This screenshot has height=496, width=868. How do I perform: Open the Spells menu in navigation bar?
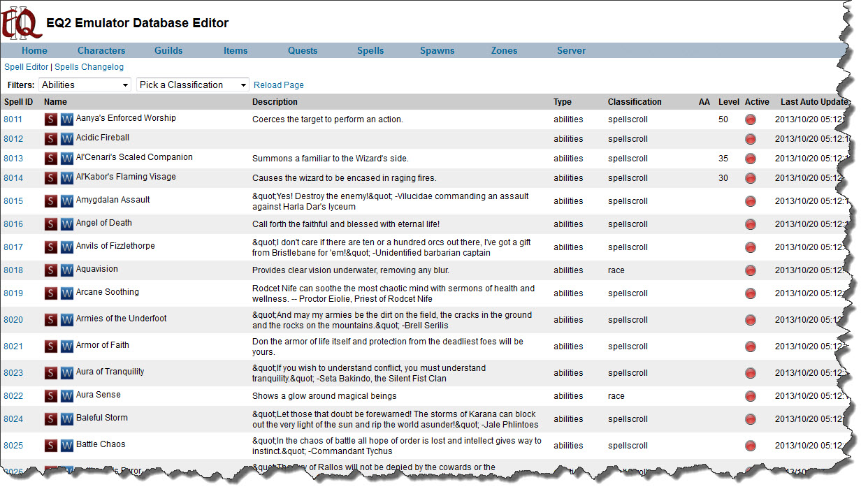pyautogui.click(x=370, y=50)
